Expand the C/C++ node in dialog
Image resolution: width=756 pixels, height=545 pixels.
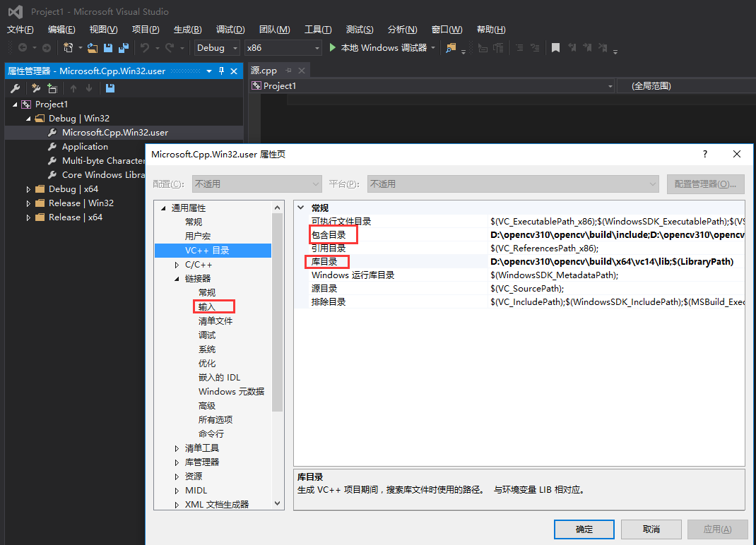[x=177, y=265]
